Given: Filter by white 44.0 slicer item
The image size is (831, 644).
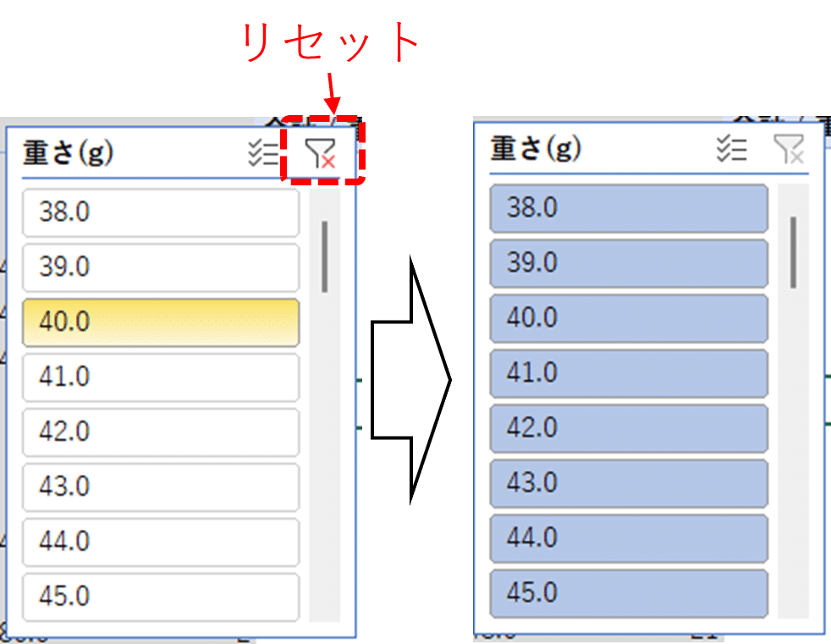Looking at the screenshot, I should pyautogui.click(x=161, y=542).
